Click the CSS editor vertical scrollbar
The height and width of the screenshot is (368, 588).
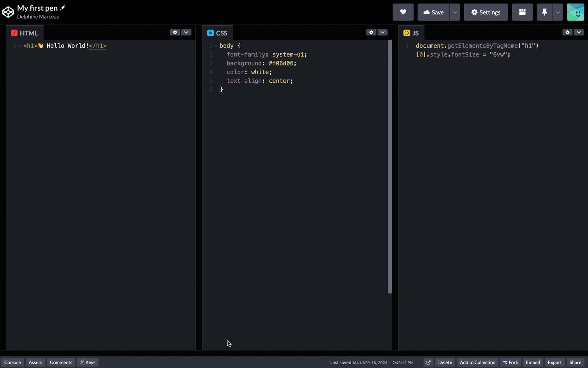[390, 166]
